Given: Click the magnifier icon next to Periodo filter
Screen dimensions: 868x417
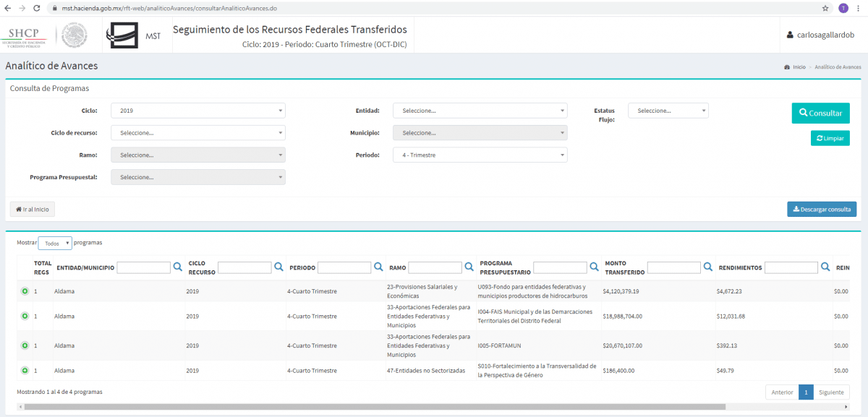Looking at the screenshot, I should [x=378, y=267].
